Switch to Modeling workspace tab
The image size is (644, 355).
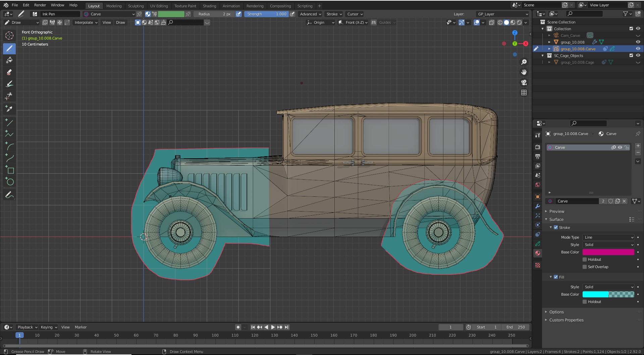tap(114, 6)
